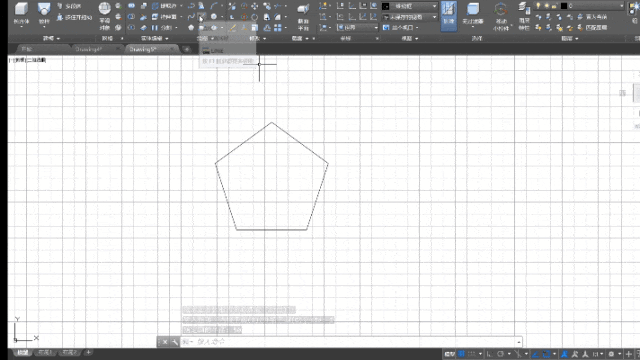Screen dimensions: 640x360
Task: Open the Layout1 tab
Action: [x=45, y=352]
